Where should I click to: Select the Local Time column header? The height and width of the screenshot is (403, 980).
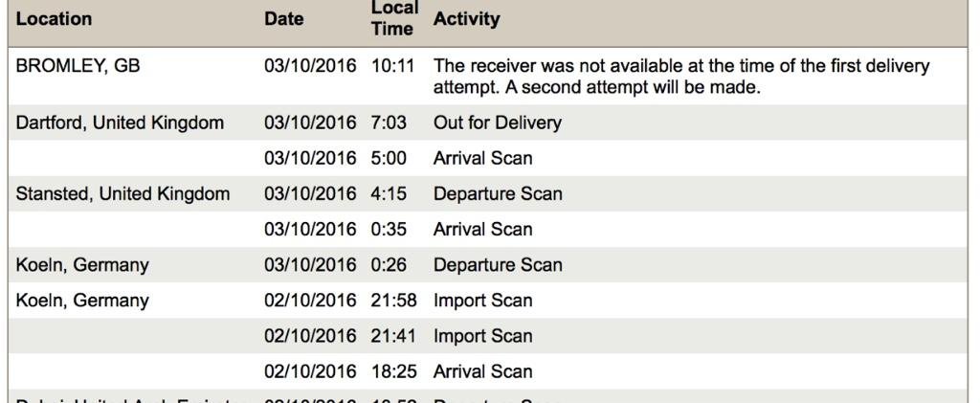394,18
